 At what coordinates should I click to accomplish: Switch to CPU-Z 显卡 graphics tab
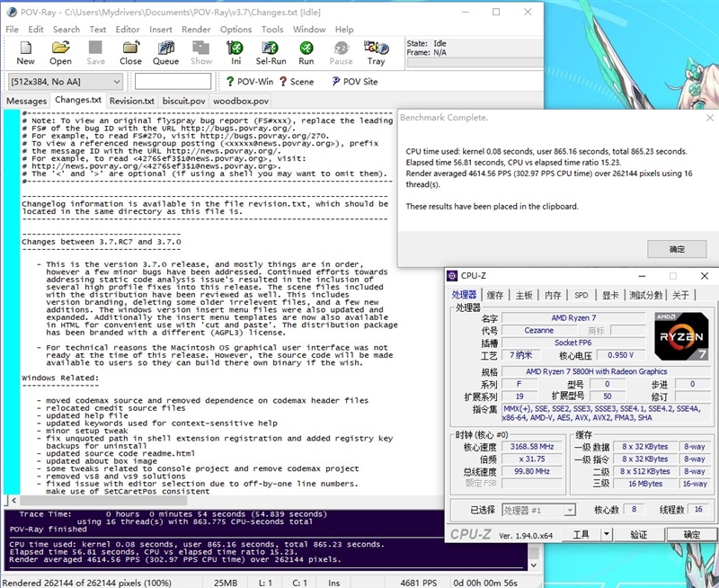click(610, 295)
